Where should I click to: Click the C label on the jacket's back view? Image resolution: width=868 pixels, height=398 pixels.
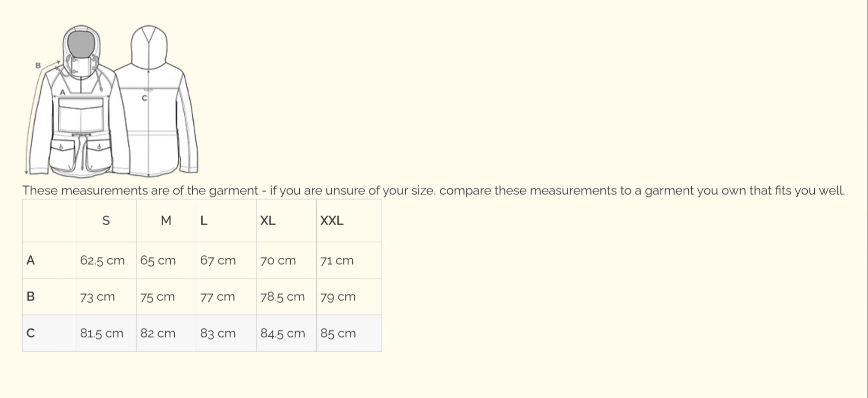pyautogui.click(x=145, y=98)
